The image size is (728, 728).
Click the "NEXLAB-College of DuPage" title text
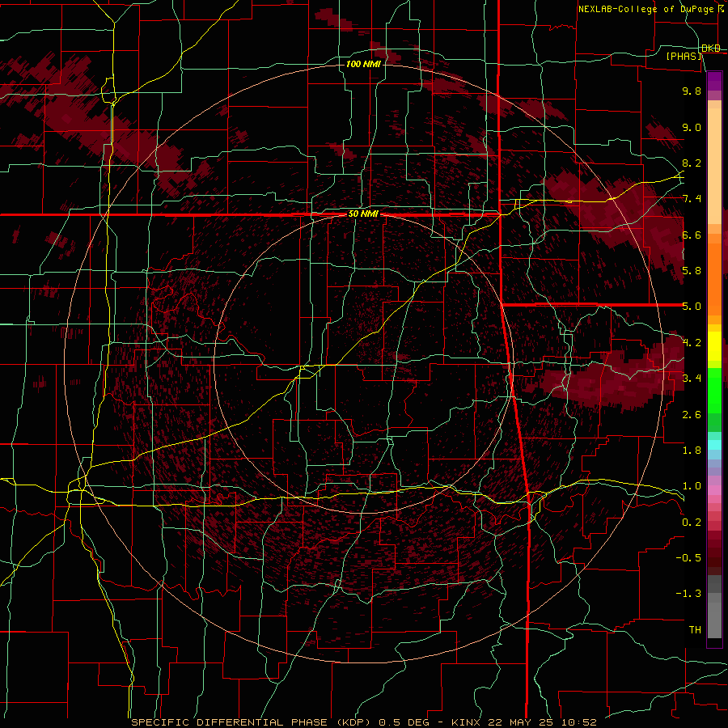[647, 9]
